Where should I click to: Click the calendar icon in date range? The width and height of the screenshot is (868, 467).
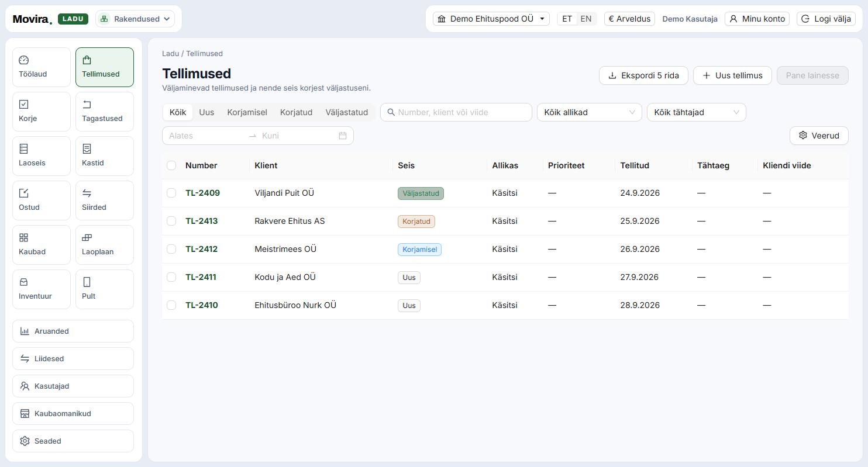(x=343, y=136)
